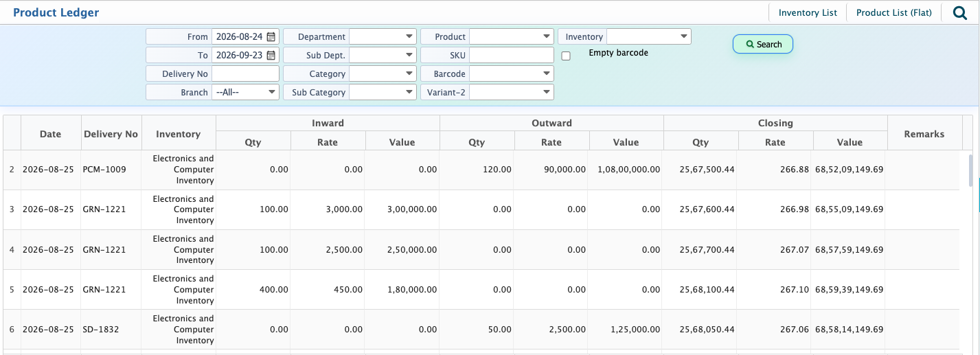
Task: Click row number 4 cell
Action: 12,249
